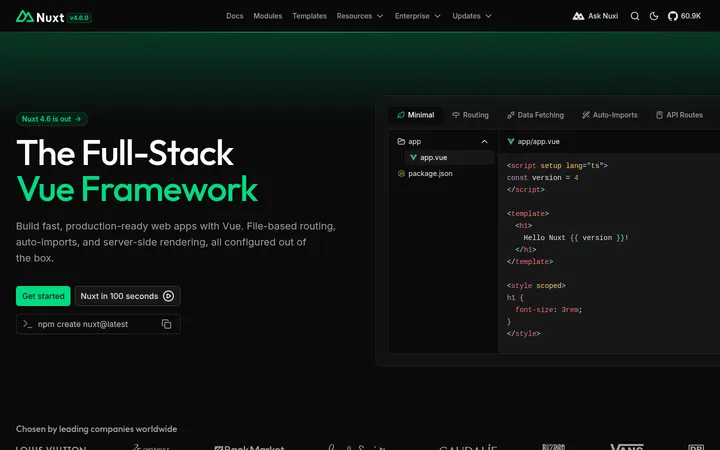Switch to the API Routes tab

coord(679,115)
